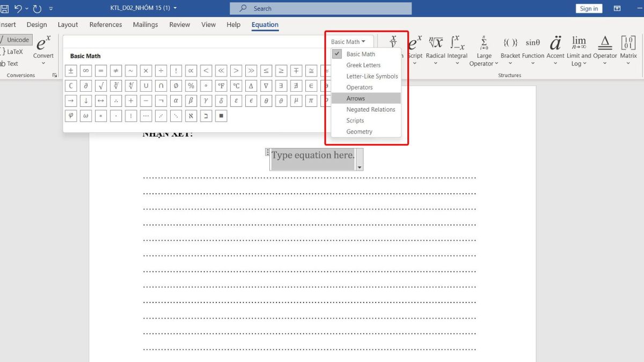This screenshot has width=644, height=362.
Task: Switch to the References ribbon tab
Action: click(106, 25)
